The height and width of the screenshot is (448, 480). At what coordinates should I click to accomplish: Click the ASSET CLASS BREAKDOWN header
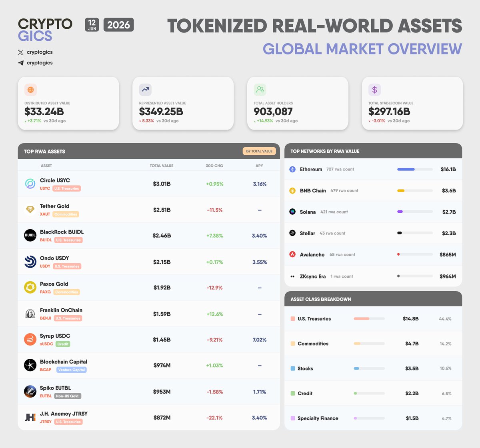[x=321, y=299]
